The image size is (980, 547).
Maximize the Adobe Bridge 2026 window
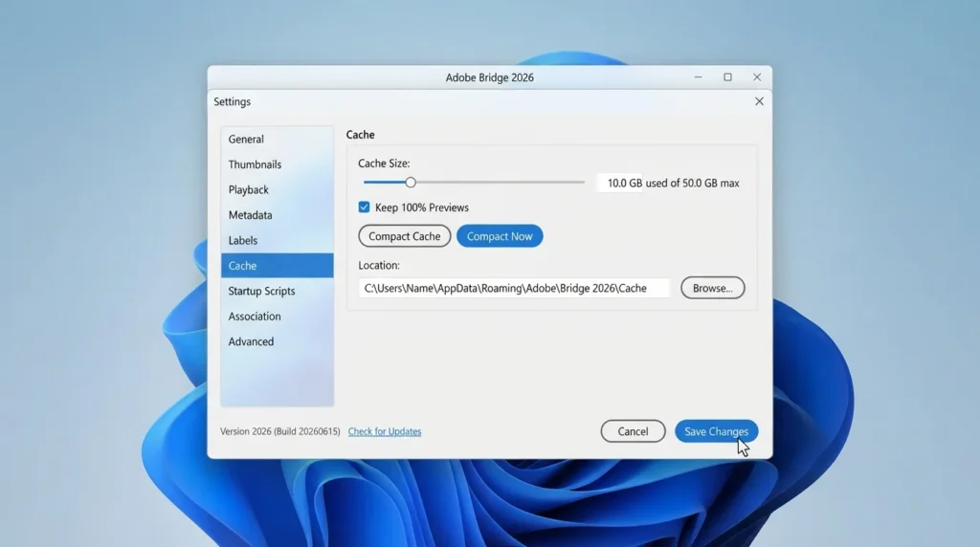click(x=727, y=77)
